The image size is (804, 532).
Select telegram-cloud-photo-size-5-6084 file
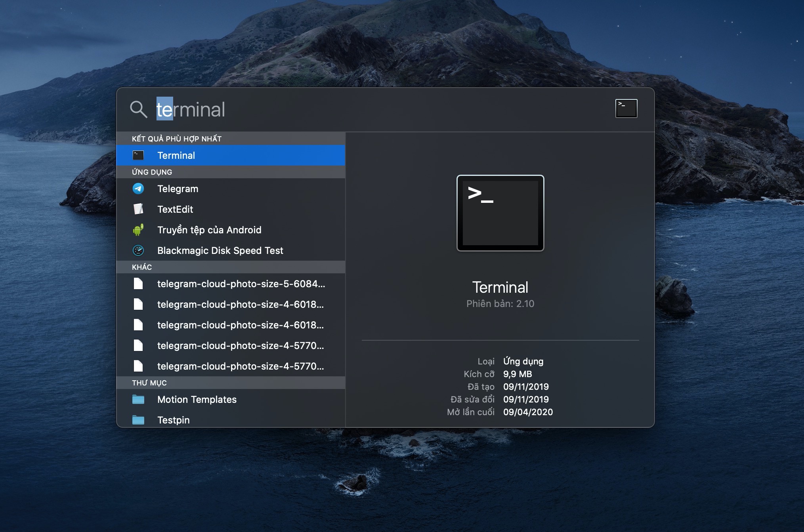[231, 284]
